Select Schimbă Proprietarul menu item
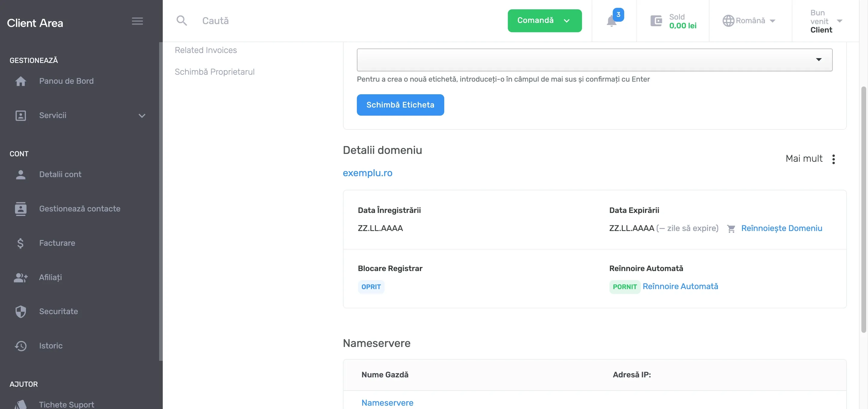 (x=214, y=72)
